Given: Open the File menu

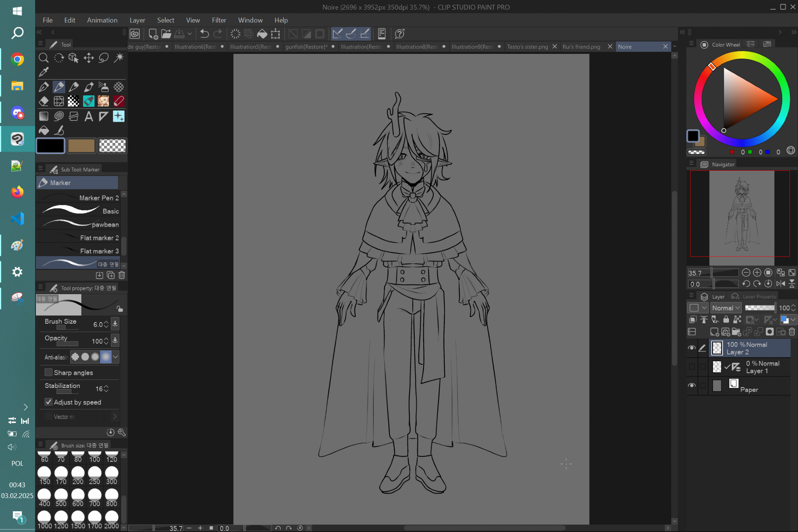Looking at the screenshot, I should pos(47,20).
